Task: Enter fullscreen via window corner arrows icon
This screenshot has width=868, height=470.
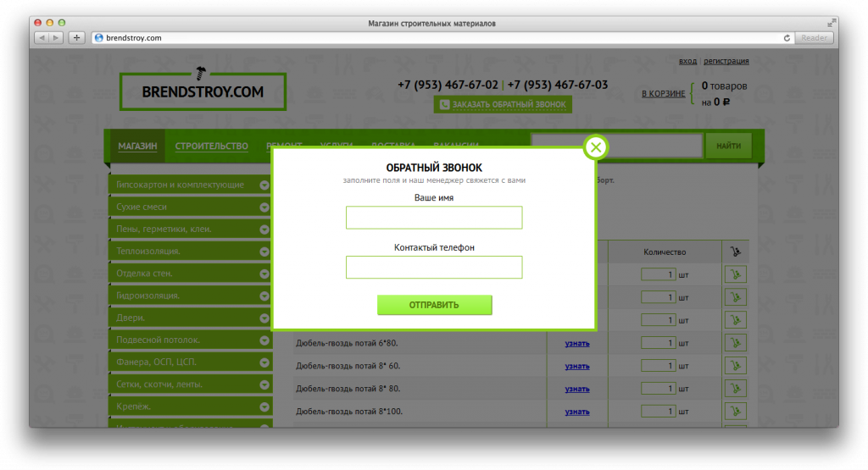Action: [831, 23]
